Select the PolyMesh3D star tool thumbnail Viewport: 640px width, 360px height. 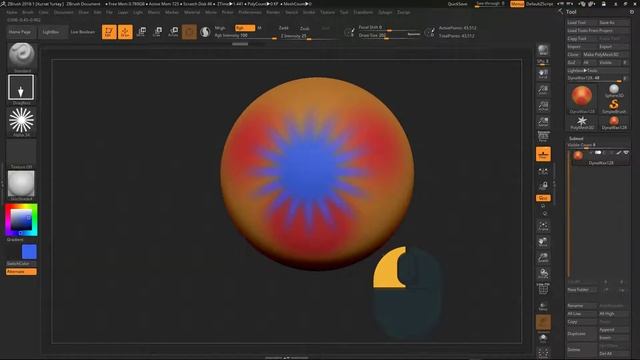pyautogui.click(x=582, y=122)
